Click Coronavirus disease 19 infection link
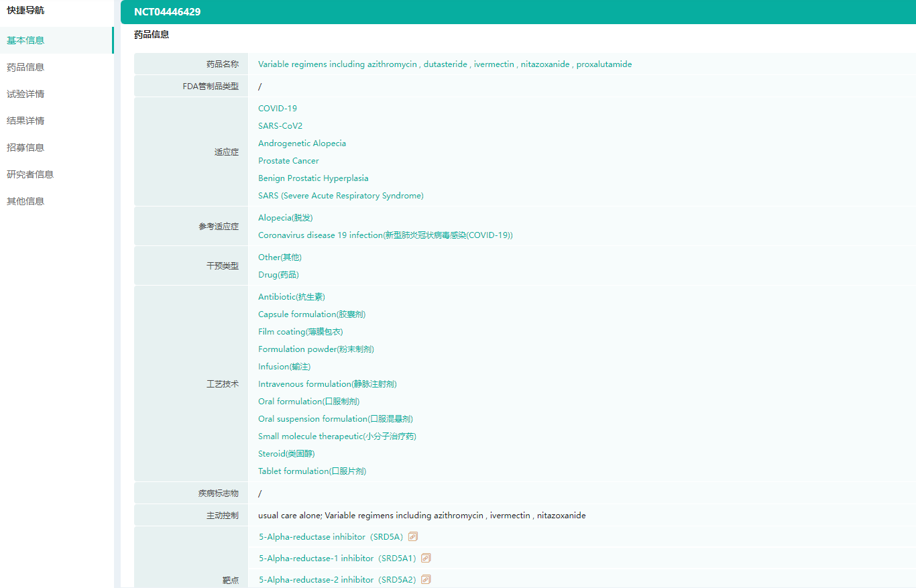 pos(386,235)
